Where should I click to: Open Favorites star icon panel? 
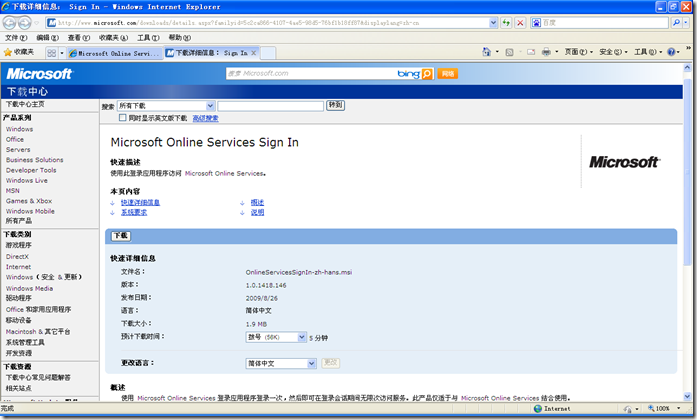coord(8,52)
